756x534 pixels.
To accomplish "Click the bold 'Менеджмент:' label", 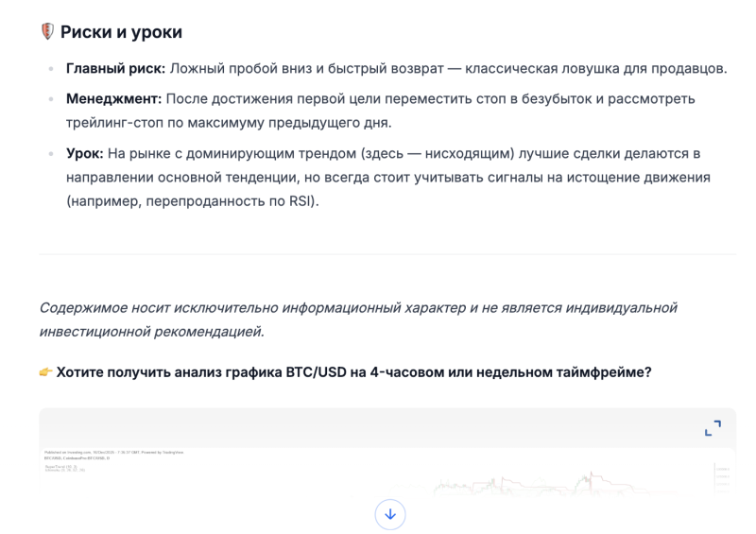I will point(114,99).
